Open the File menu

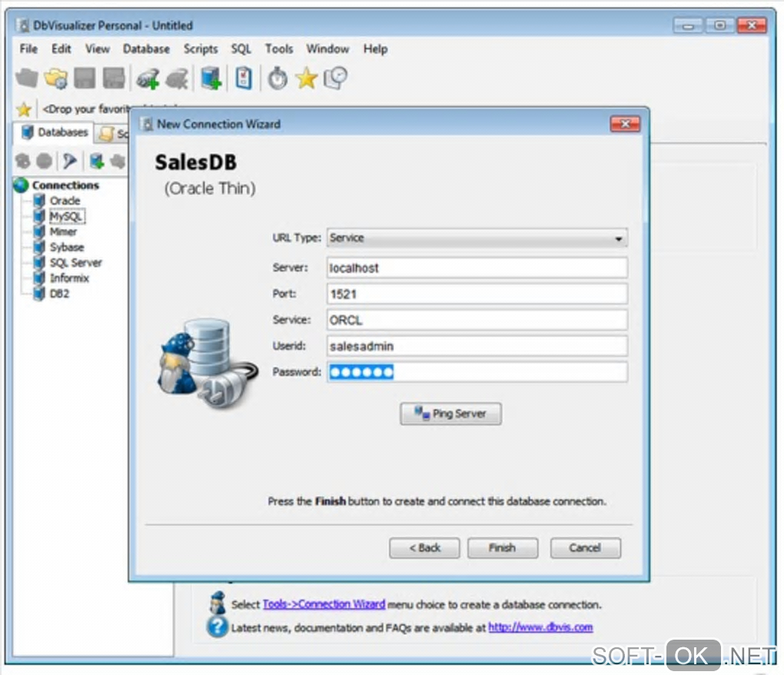(x=28, y=49)
